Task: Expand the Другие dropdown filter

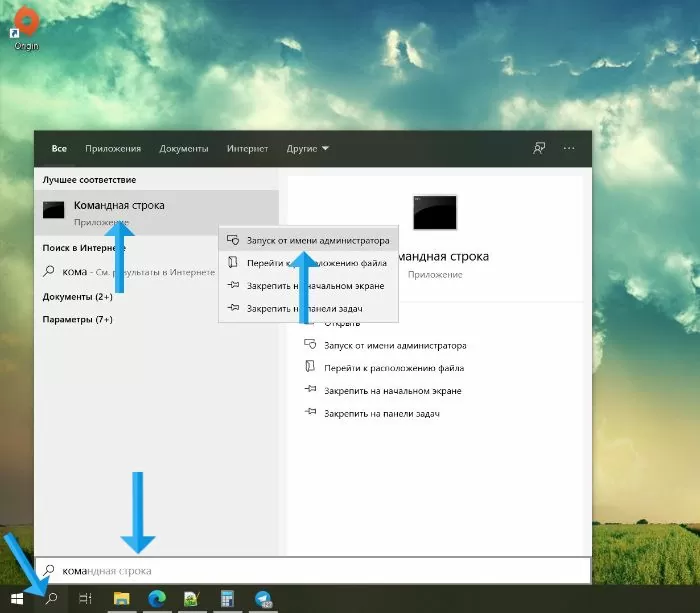Action: coord(307,149)
